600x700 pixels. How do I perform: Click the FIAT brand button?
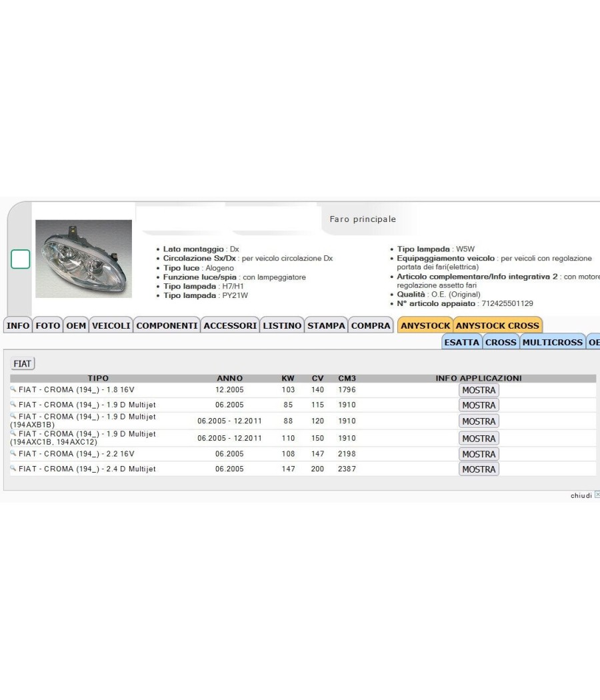click(22, 363)
